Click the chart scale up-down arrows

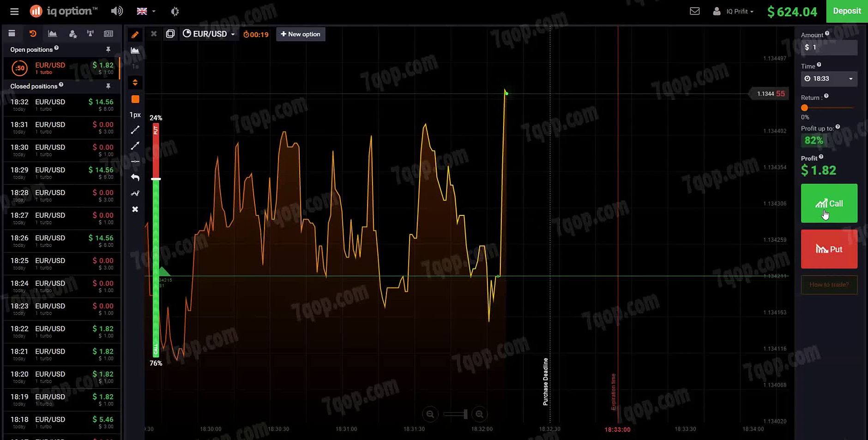[135, 83]
